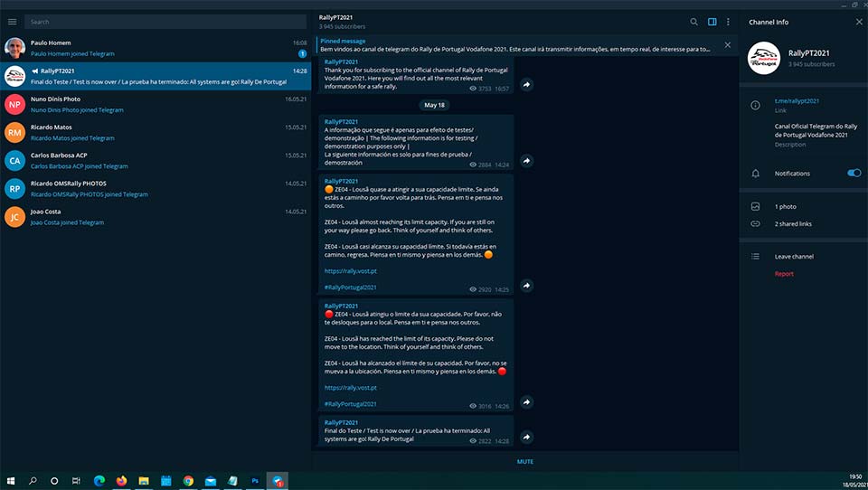
Task: Report this channel
Action: pyautogui.click(x=784, y=274)
